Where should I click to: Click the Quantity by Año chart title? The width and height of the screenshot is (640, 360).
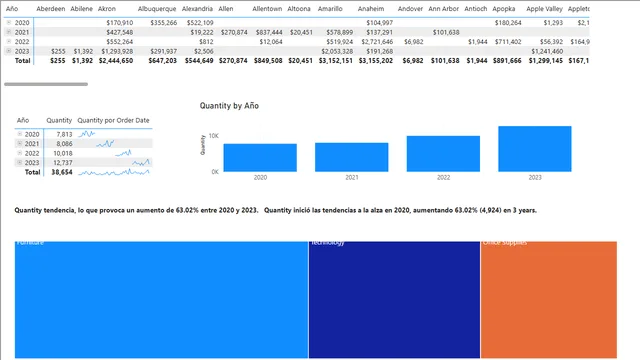[229, 106]
